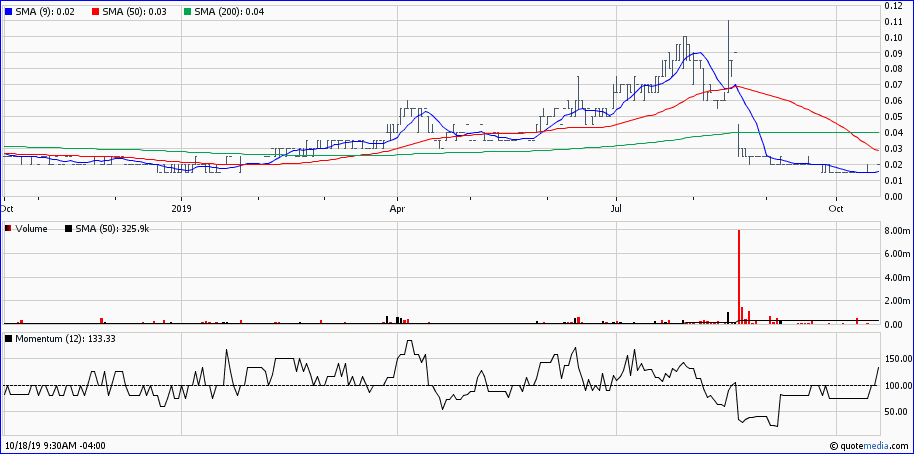914x454 pixels.
Task: Click the 0.12 price axis label
Action: click(x=895, y=6)
